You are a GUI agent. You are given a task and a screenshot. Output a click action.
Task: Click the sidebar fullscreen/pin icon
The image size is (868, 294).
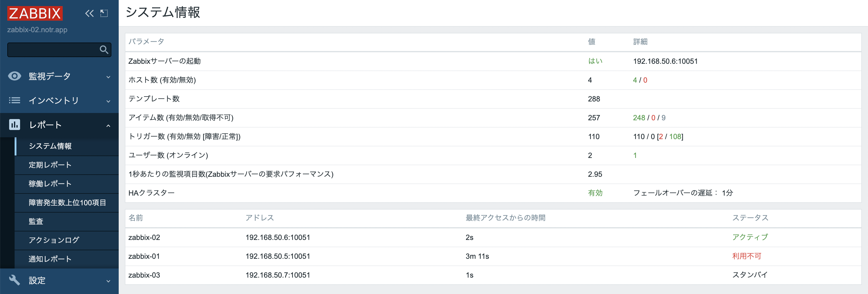(x=104, y=13)
